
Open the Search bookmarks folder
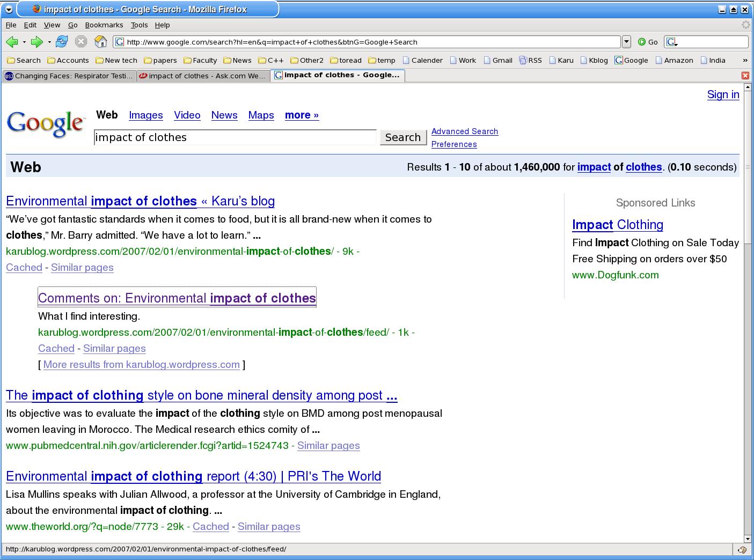tap(24, 60)
